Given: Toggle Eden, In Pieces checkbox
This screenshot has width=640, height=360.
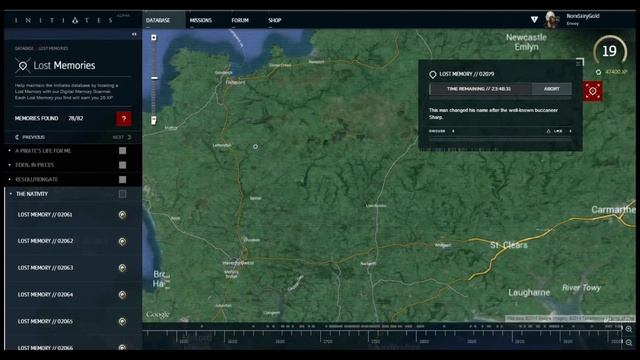Looking at the screenshot, I should coord(122,165).
